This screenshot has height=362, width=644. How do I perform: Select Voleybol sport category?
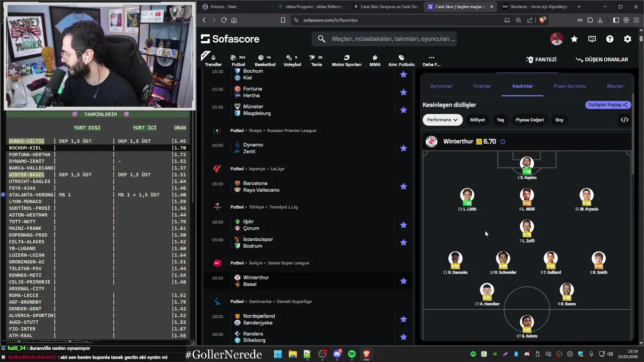coord(292,61)
